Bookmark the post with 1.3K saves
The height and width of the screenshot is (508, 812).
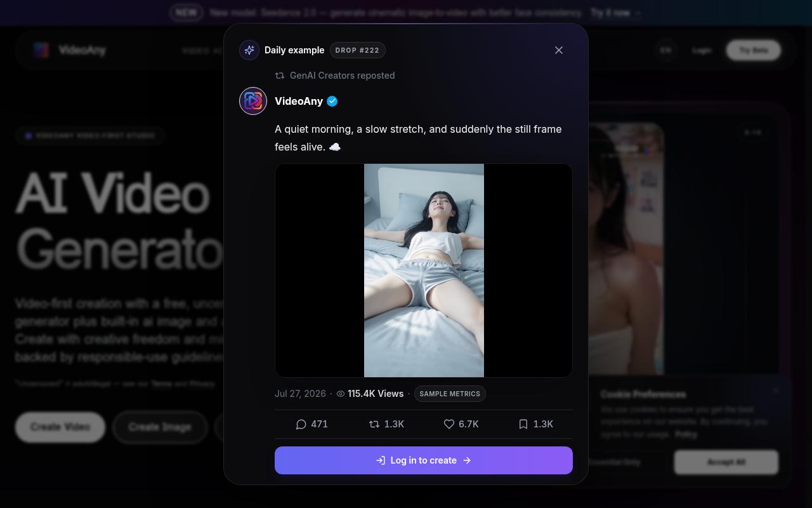(x=535, y=424)
